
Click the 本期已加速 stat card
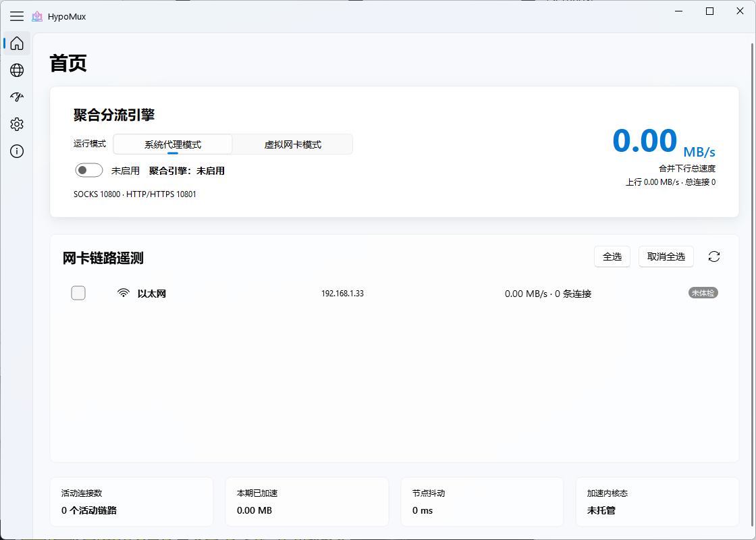click(x=307, y=502)
